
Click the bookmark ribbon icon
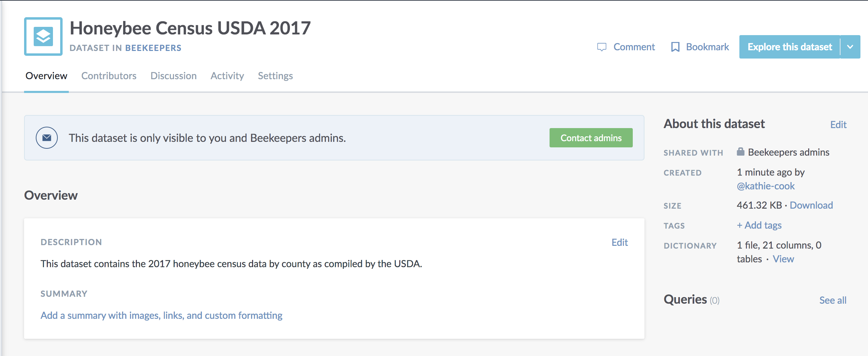point(675,47)
